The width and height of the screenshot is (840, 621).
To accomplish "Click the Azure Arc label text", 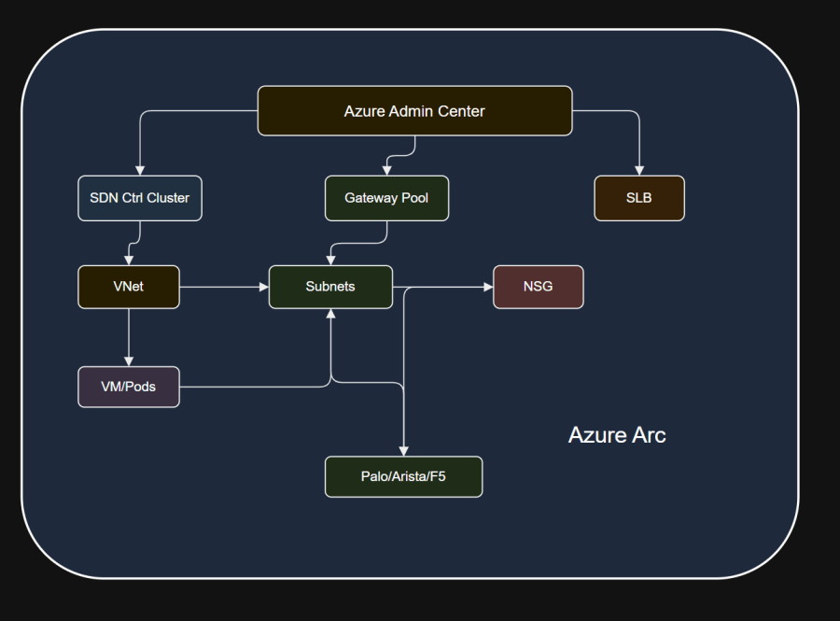I will pyautogui.click(x=617, y=435).
